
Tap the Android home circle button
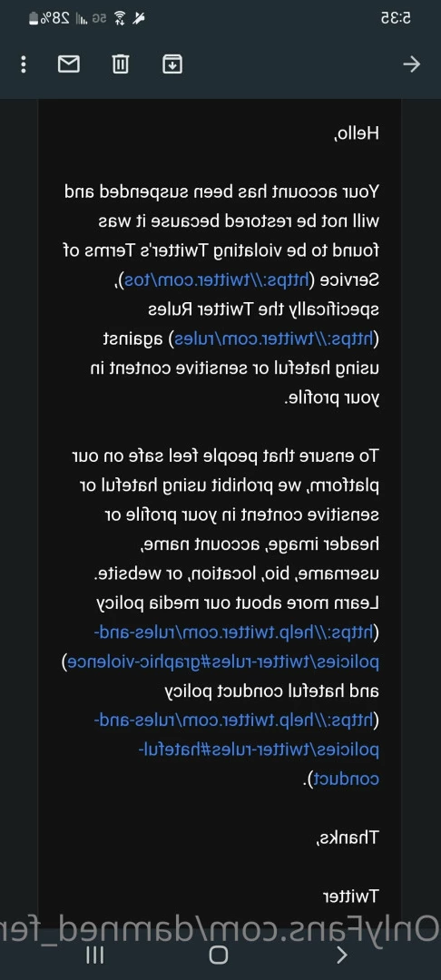click(x=219, y=955)
